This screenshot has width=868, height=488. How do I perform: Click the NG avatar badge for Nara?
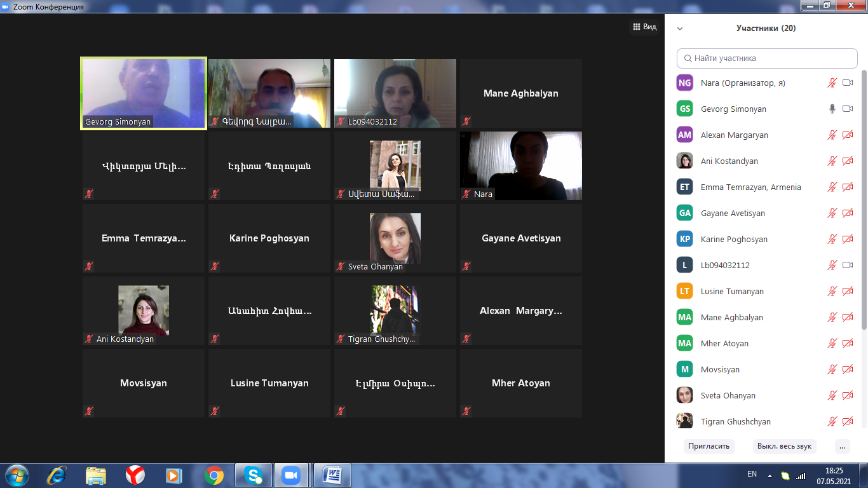click(684, 83)
